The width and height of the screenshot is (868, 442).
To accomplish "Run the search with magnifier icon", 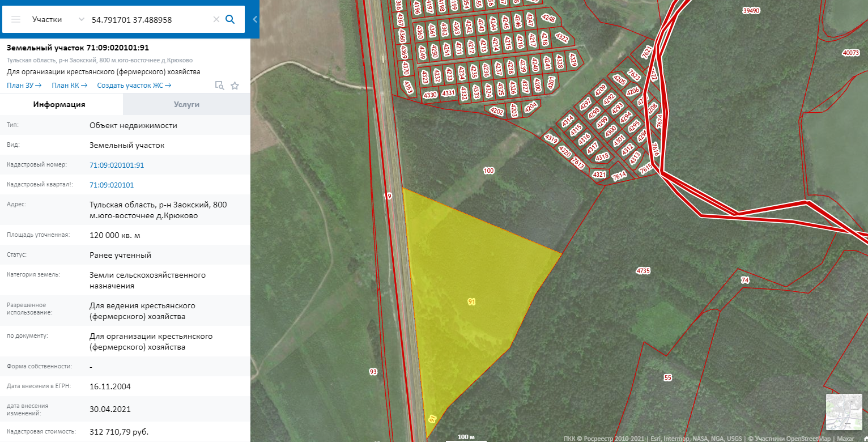I will coord(230,19).
